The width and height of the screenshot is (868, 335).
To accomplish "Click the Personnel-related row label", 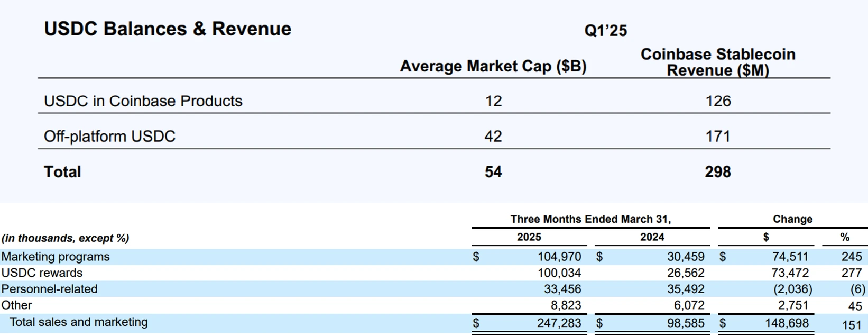I will pyautogui.click(x=49, y=289).
